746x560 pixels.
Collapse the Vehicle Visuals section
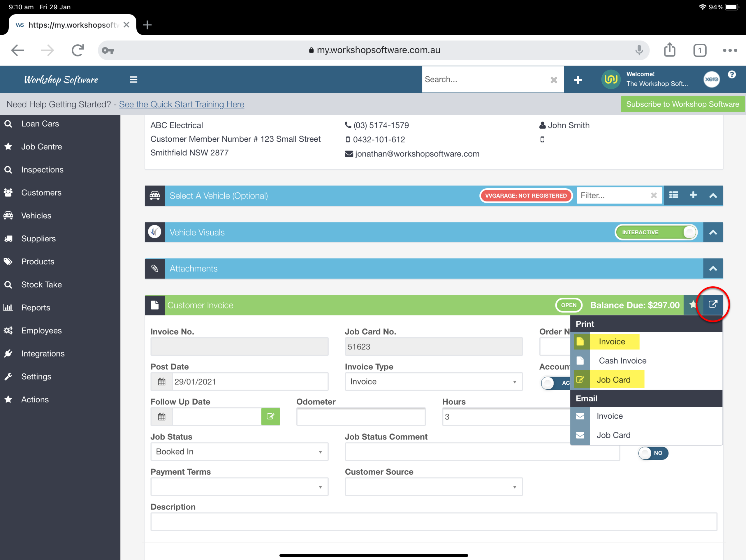click(712, 232)
